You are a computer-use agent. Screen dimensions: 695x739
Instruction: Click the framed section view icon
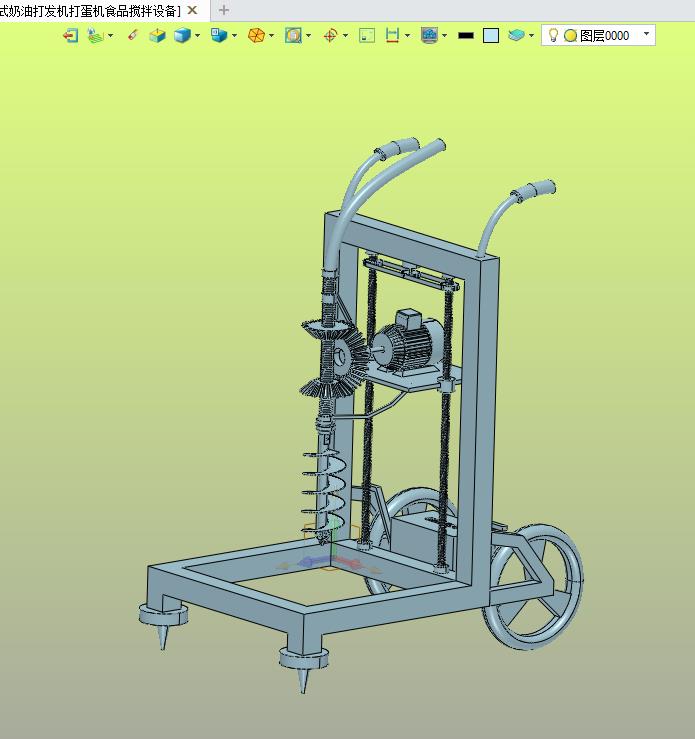click(293, 35)
